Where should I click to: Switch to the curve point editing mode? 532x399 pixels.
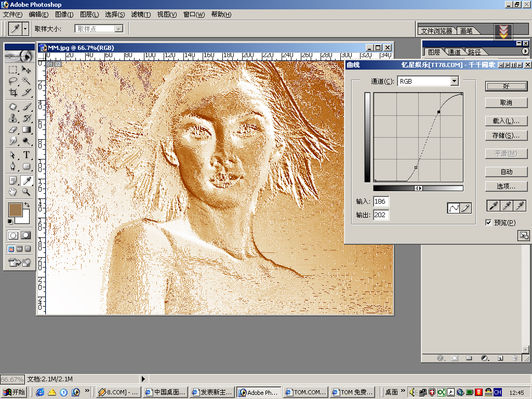tap(454, 208)
